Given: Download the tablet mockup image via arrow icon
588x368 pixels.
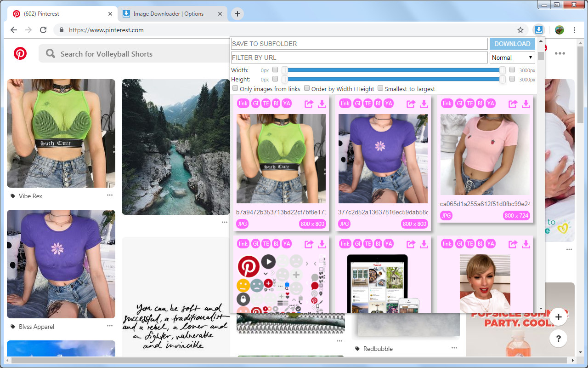Looking at the screenshot, I should tap(424, 244).
